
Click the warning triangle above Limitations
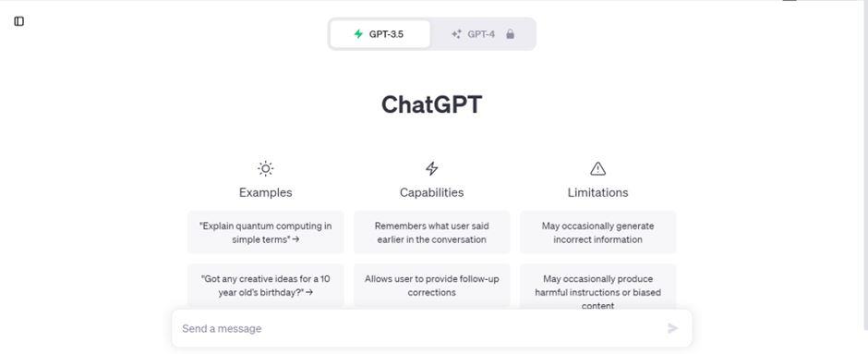pos(597,168)
